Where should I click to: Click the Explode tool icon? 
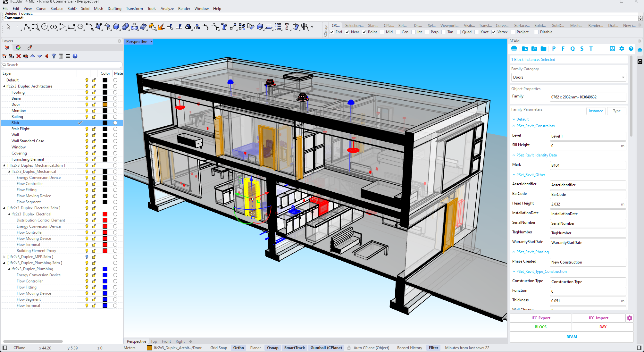click(161, 27)
